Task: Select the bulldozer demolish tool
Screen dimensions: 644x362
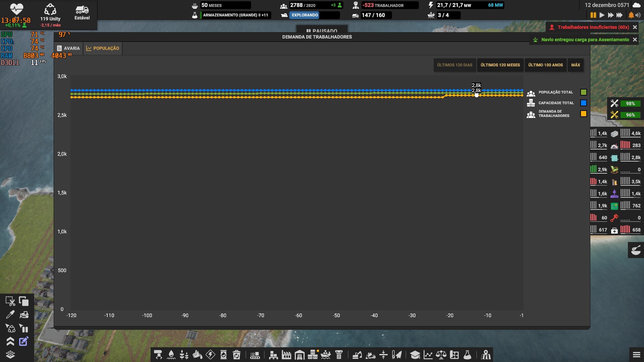Action: 24,314
